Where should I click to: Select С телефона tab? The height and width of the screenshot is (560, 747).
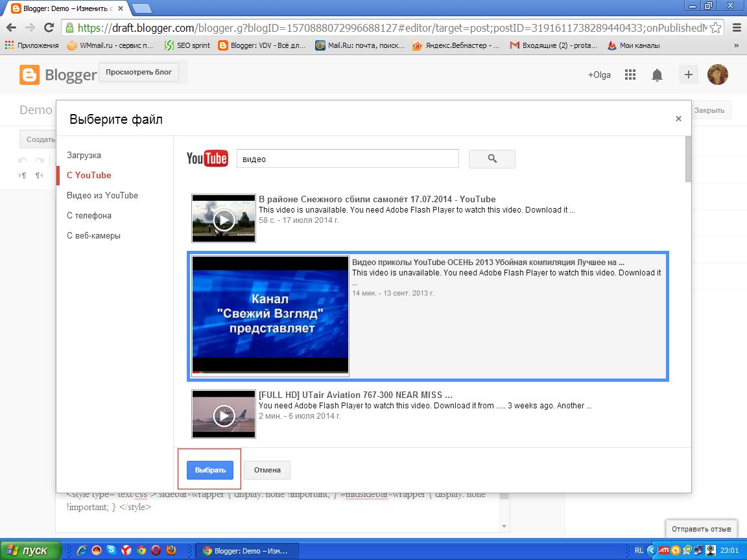89,215
